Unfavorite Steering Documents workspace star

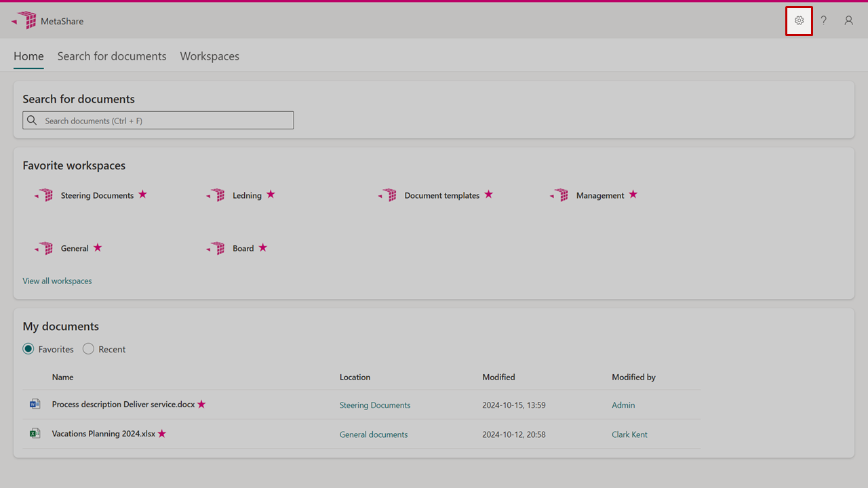[142, 195]
